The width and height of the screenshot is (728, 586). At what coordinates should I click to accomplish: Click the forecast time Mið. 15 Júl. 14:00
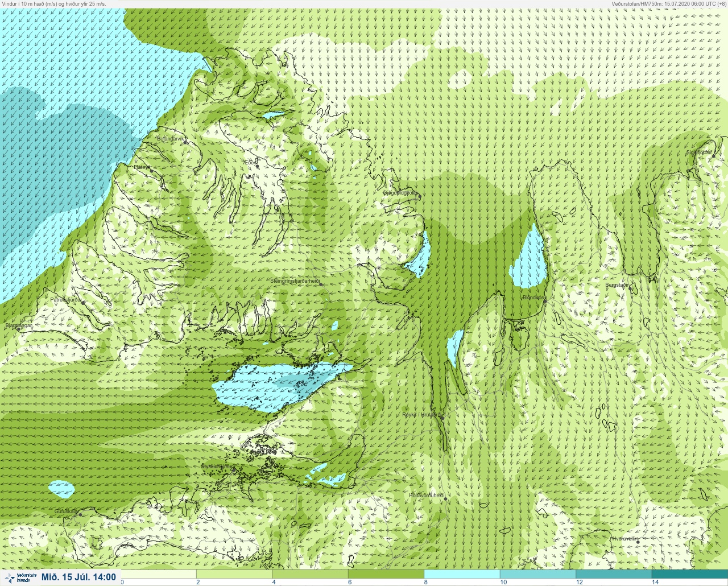[x=78, y=577]
